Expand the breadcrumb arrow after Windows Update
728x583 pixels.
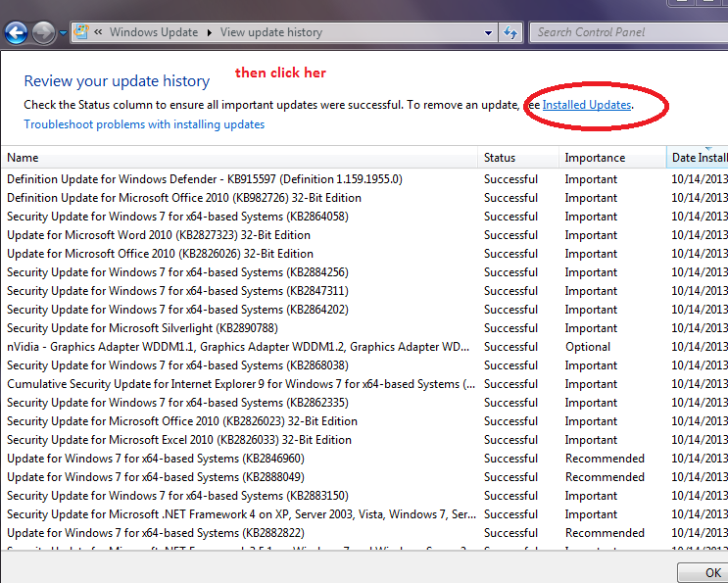210,32
